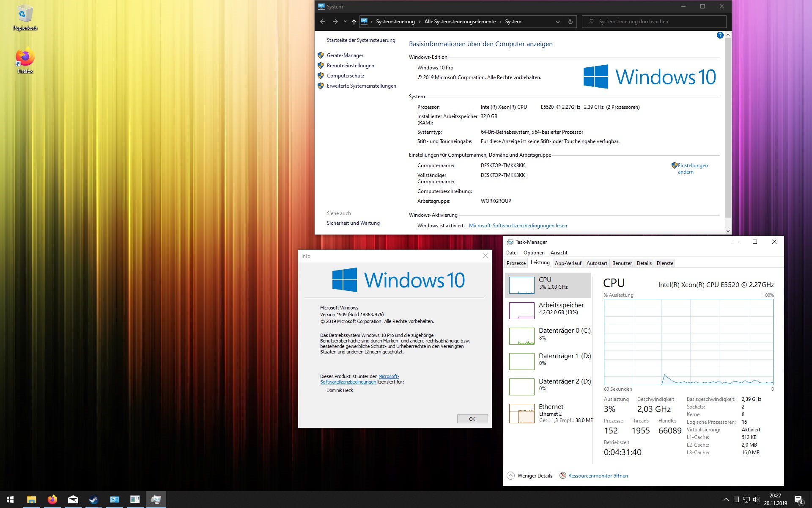Open Steam from the taskbar
The height and width of the screenshot is (508, 812).
93,500
